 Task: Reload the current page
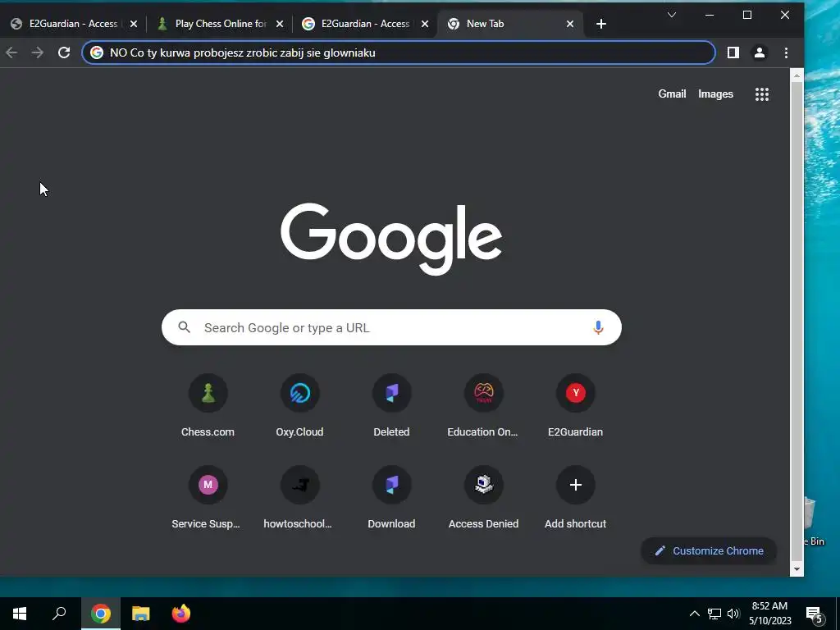[x=64, y=52]
